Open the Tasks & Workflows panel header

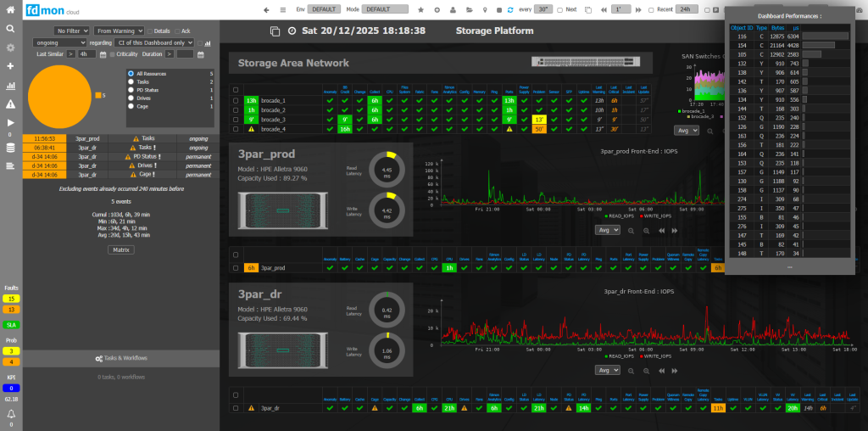tap(120, 358)
